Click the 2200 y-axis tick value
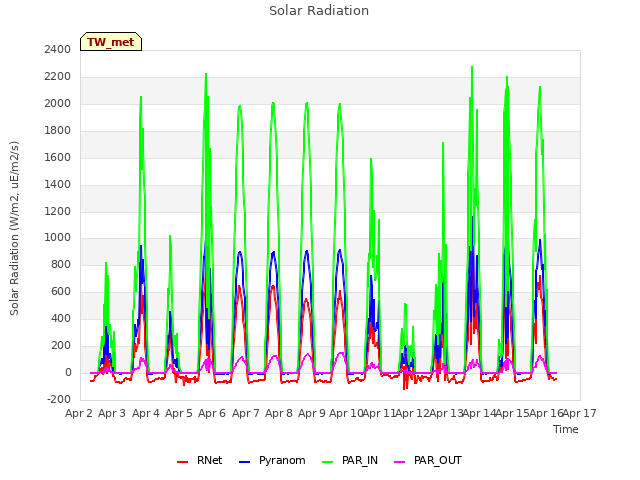The height and width of the screenshot is (480, 640). 58,76
